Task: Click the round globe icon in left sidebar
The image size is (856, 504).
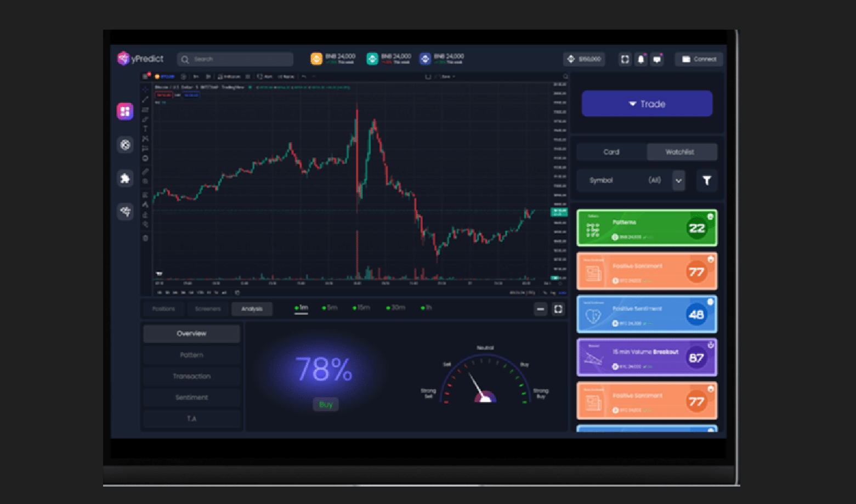Action: tap(125, 145)
